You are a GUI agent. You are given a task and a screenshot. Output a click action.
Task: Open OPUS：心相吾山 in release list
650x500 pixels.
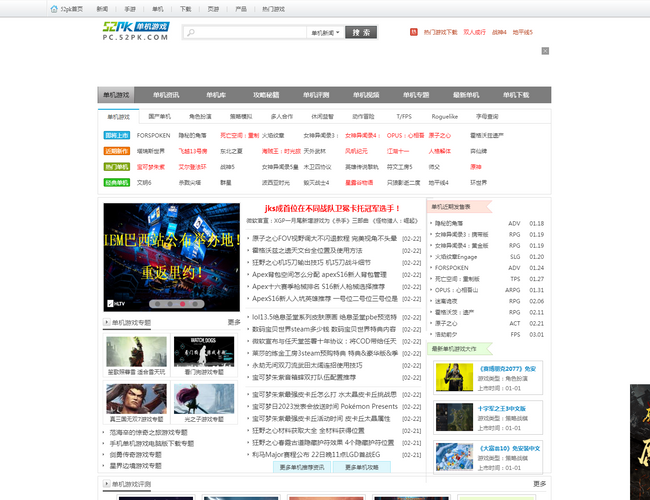pyautogui.click(x=456, y=290)
